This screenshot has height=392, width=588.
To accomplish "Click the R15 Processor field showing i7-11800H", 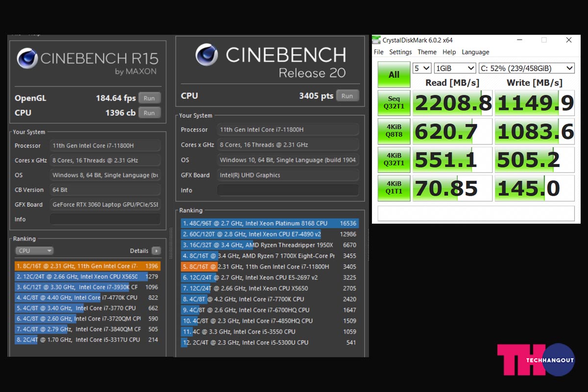I will click(x=105, y=145).
